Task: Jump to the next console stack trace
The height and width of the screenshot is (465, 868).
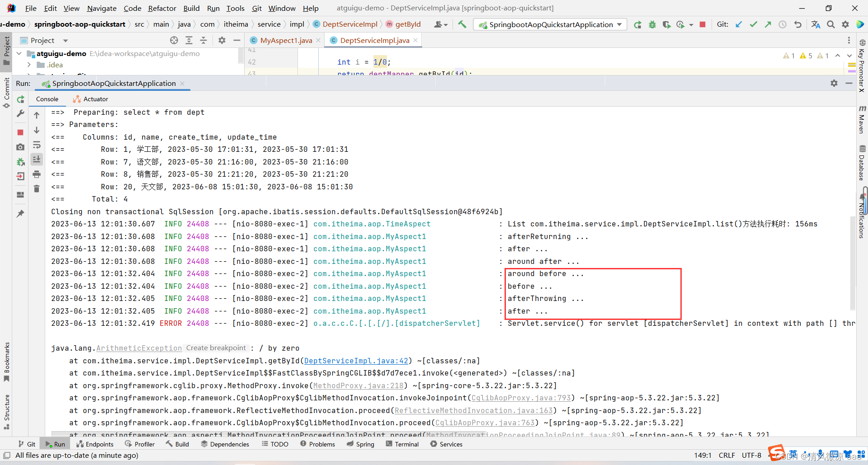Action: coord(37,130)
